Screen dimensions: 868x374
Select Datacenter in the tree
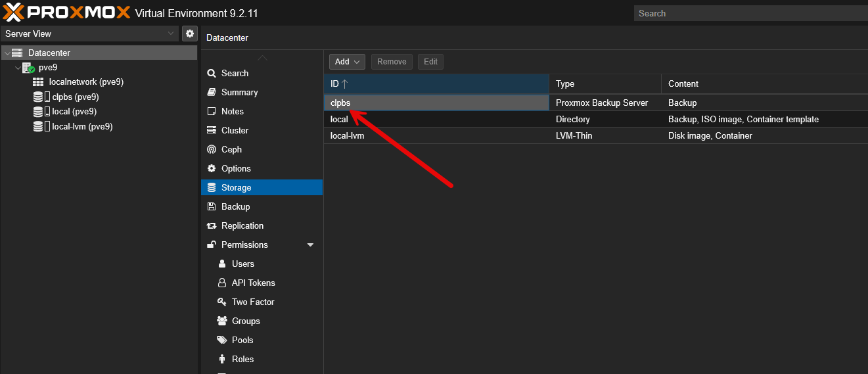click(x=49, y=53)
